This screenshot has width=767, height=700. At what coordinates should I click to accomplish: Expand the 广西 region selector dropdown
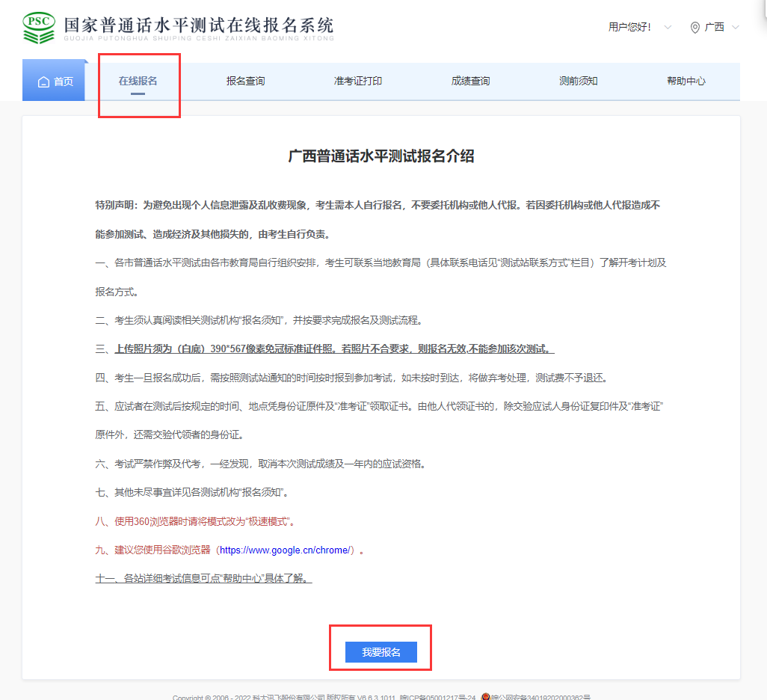(735, 28)
